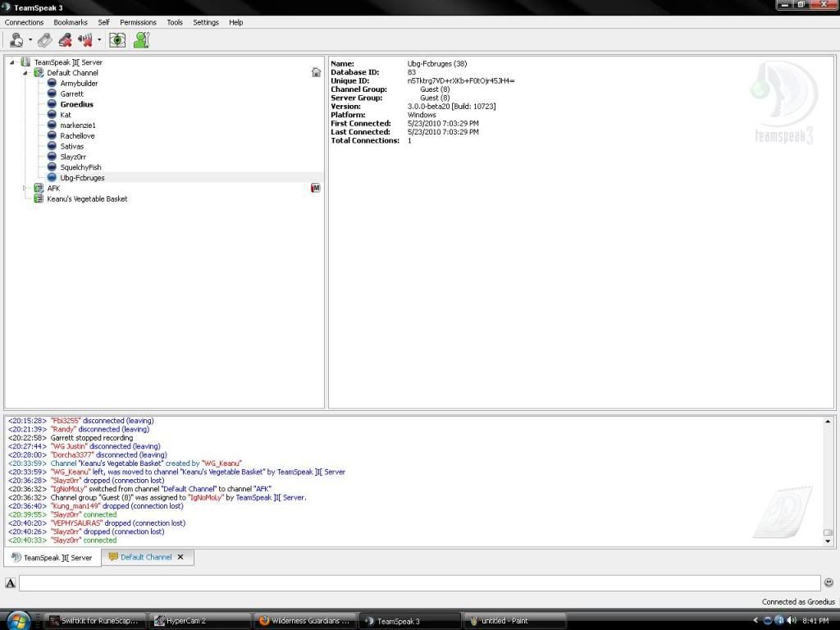The width and height of the screenshot is (840, 630).
Task: Click the Set Away status toolbar icon
Action: tap(16, 39)
